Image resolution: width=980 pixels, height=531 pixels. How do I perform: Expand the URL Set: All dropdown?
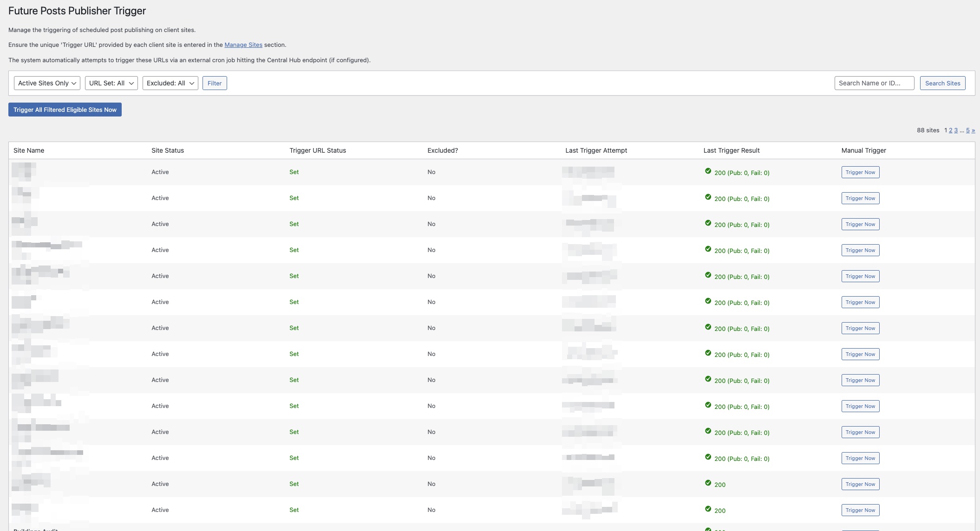pyautogui.click(x=111, y=83)
